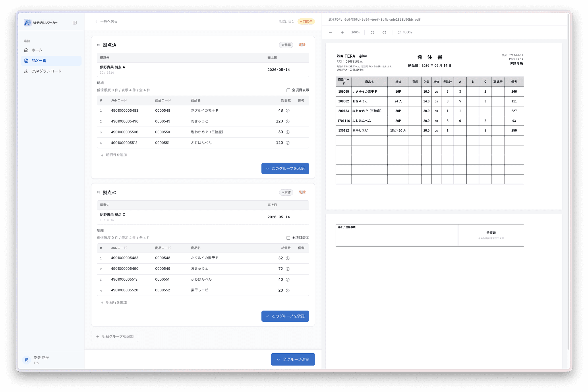588x392 pixels.
Task: Fit PDF to 100% view
Action: (405, 32)
